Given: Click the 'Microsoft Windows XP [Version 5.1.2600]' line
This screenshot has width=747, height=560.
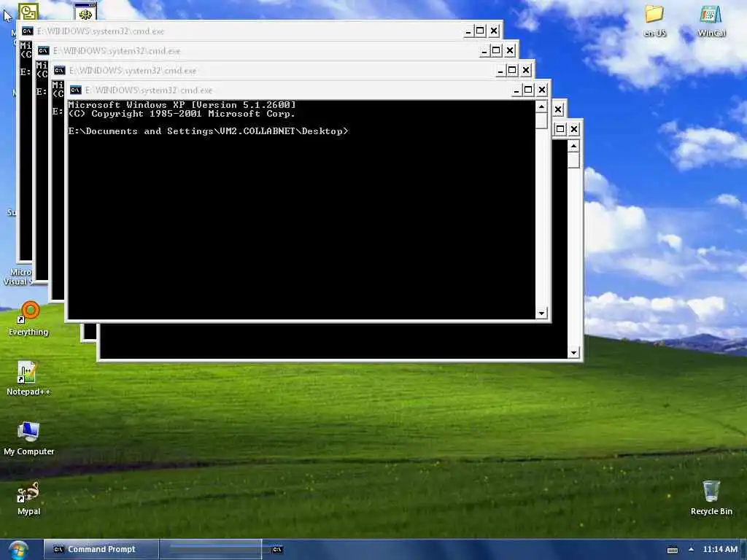Looking at the screenshot, I should [182, 105].
